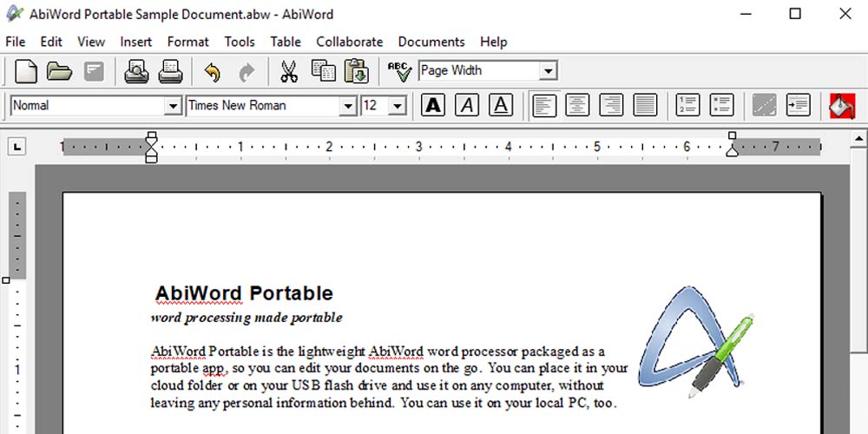Click the Print icon

point(170,71)
